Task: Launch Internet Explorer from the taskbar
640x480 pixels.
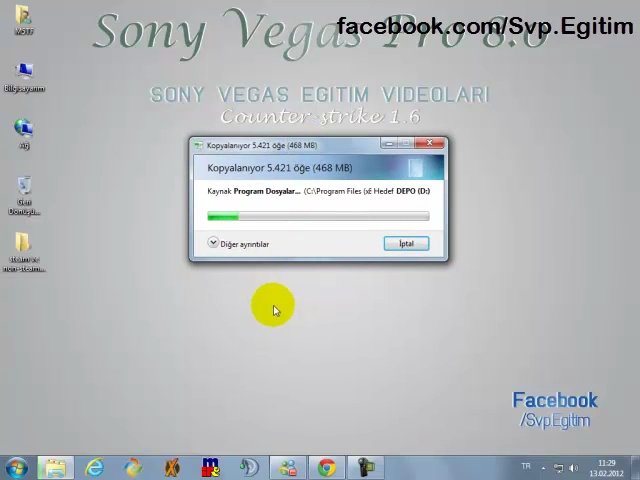Action: point(94,468)
